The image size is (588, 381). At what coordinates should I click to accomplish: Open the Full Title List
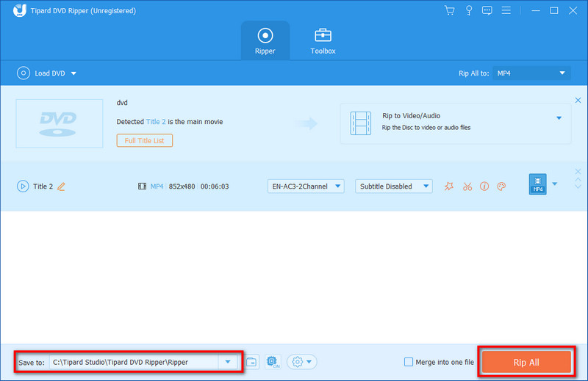pyautogui.click(x=144, y=140)
